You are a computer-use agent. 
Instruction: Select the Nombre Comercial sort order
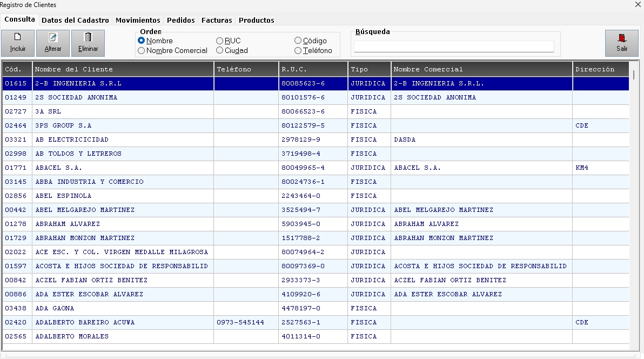(x=141, y=50)
